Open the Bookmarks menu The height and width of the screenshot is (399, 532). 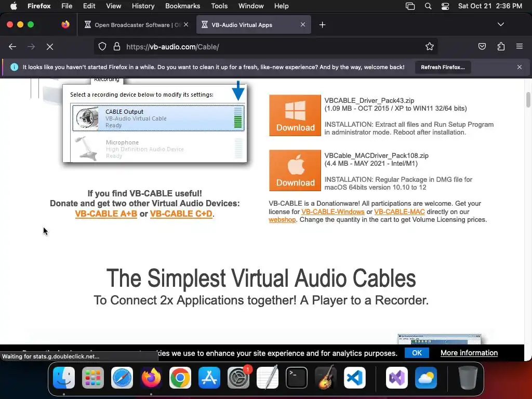(x=182, y=6)
